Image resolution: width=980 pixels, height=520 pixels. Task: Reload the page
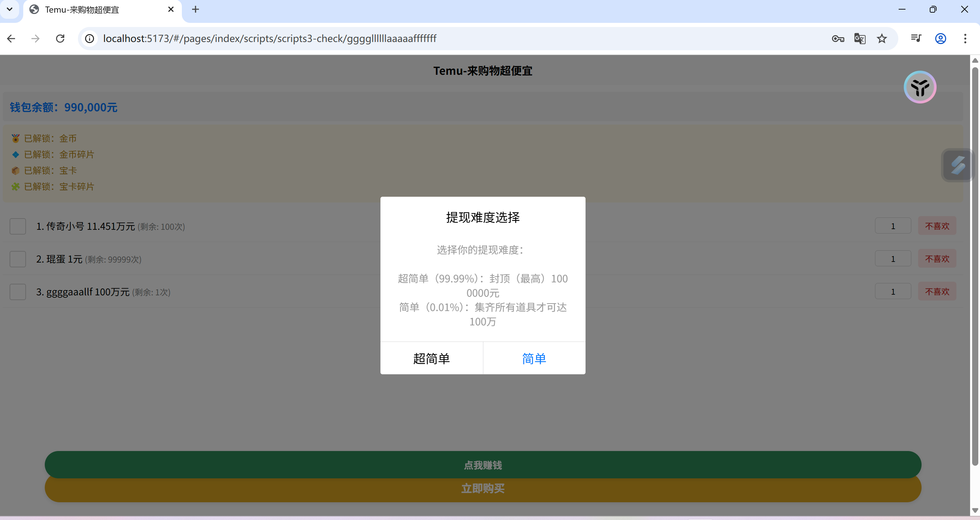[60, 38]
